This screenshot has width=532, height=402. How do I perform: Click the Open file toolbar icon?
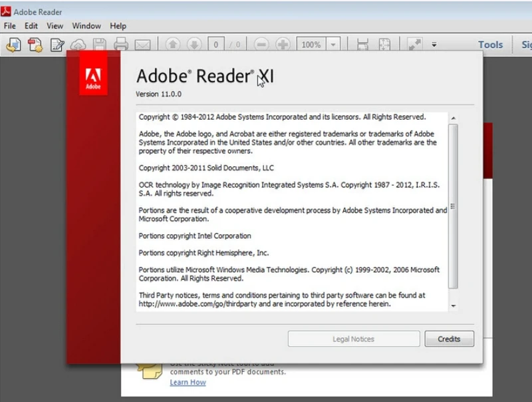pyautogui.click(x=13, y=45)
